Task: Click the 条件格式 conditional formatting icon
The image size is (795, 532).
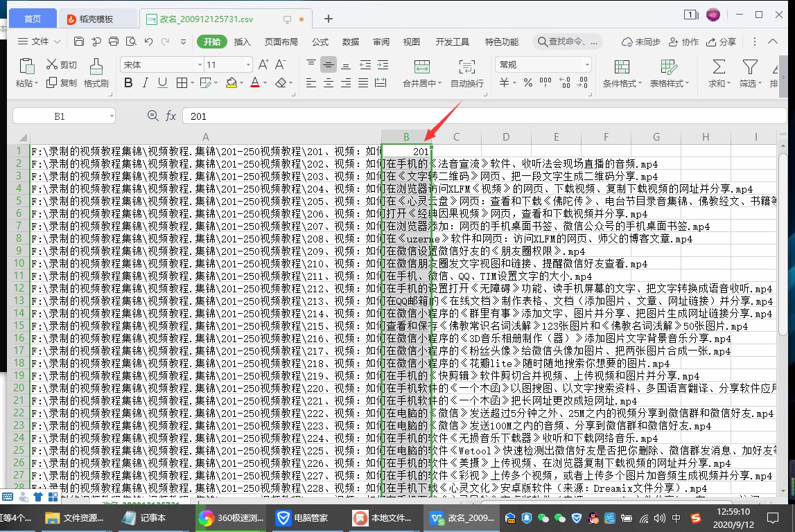Action: [622, 66]
